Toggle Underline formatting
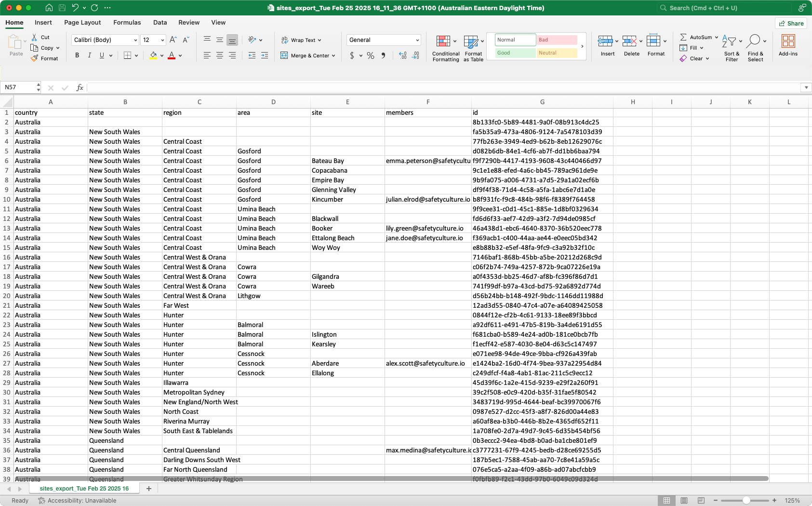The width and height of the screenshot is (812, 506). [x=102, y=55]
